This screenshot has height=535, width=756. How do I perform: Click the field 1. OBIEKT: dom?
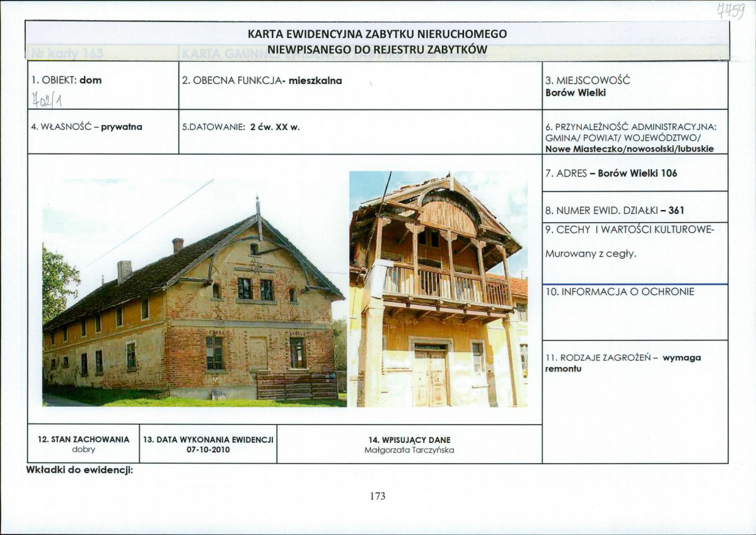69,80
